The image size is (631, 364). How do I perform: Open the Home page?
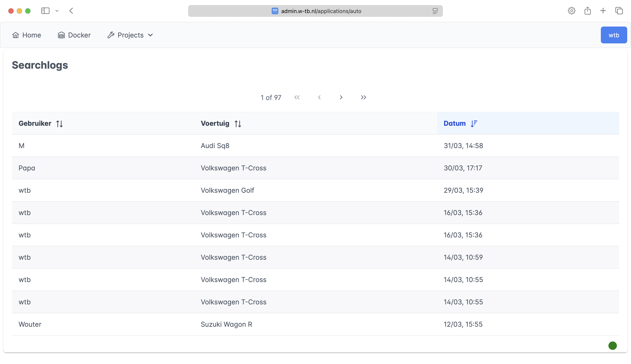[27, 35]
